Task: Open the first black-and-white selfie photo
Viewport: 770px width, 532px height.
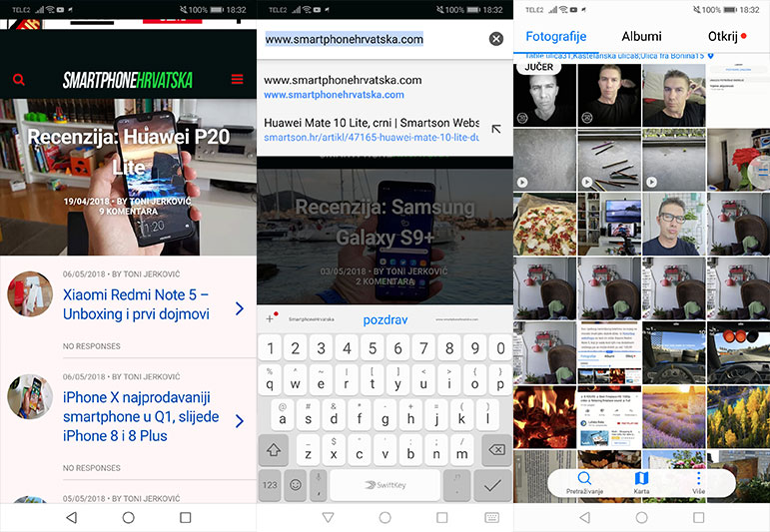Action: tap(544, 95)
